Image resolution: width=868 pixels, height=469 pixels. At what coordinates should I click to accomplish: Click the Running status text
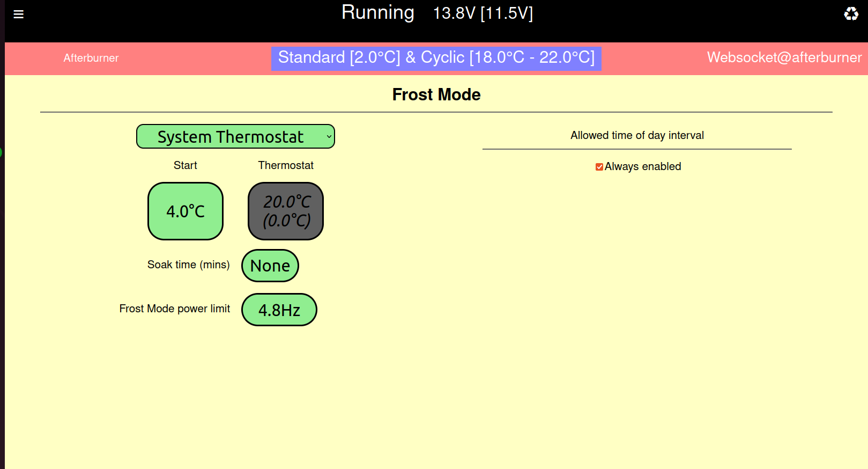tap(378, 13)
